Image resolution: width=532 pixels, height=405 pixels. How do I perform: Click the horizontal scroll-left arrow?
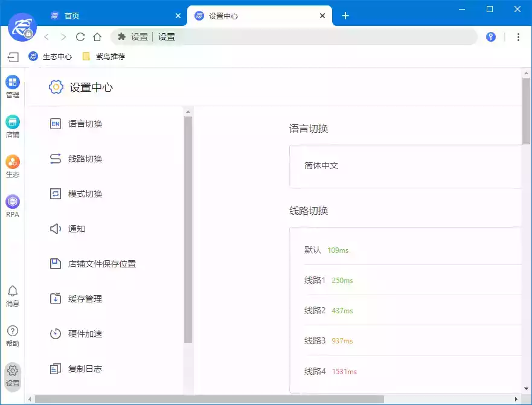pyautogui.click(x=30, y=399)
